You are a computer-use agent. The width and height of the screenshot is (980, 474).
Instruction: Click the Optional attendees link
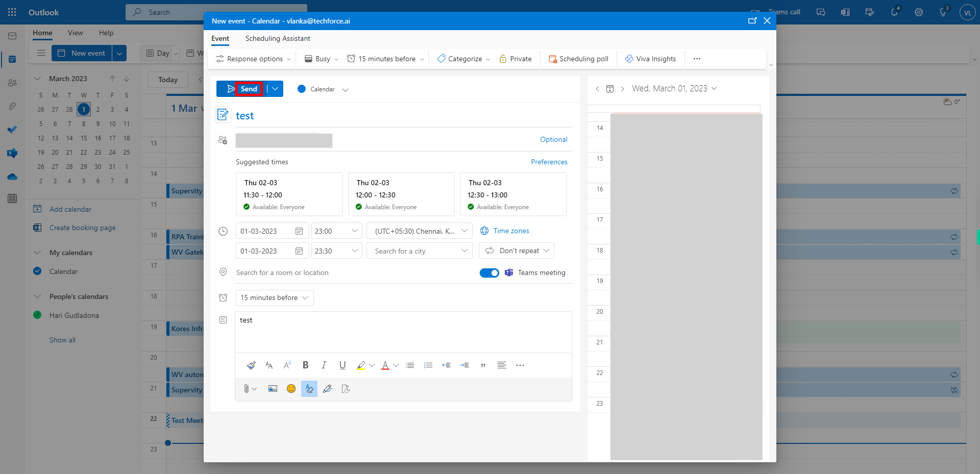(554, 139)
